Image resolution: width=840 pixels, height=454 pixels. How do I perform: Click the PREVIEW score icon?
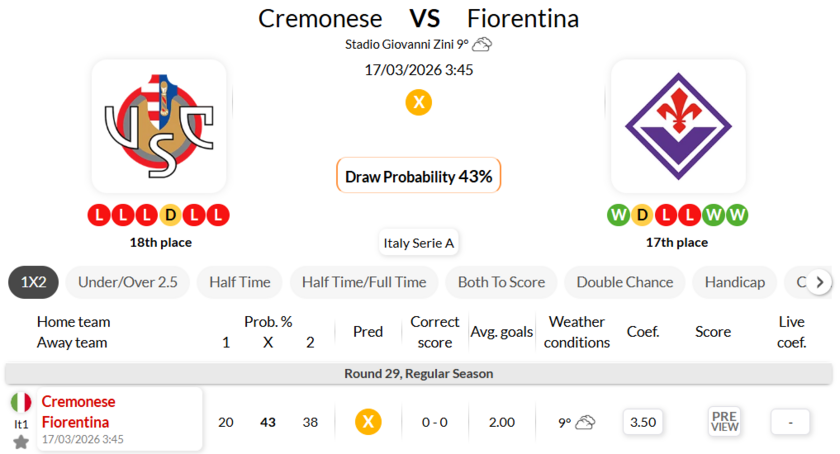(724, 422)
